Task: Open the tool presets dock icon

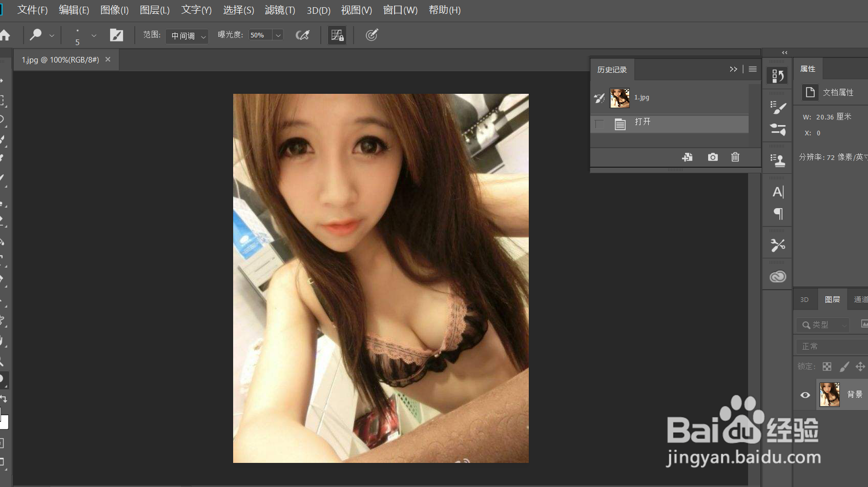Action: [x=778, y=246]
